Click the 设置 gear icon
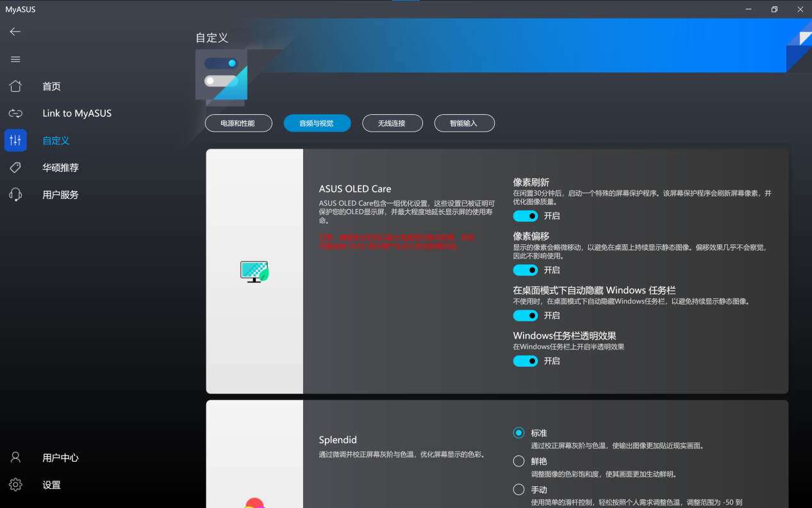 pos(15,485)
